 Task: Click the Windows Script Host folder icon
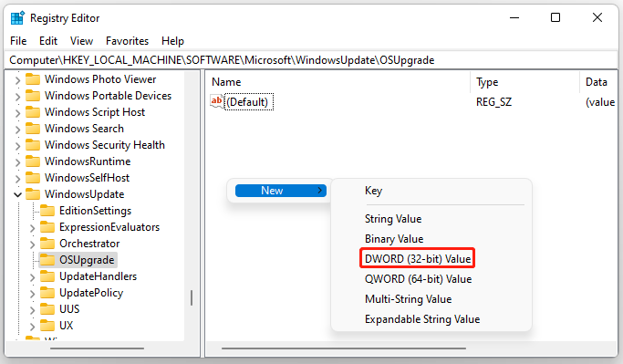[x=33, y=112]
